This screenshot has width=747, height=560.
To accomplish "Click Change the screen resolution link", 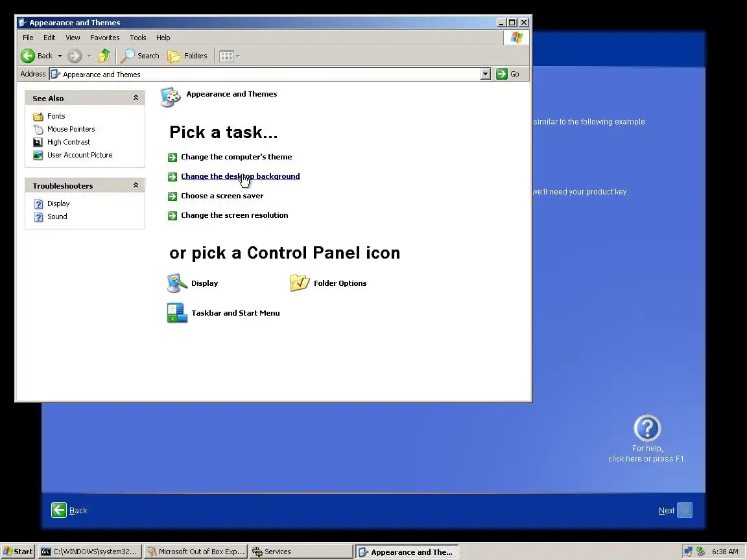I will click(234, 215).
